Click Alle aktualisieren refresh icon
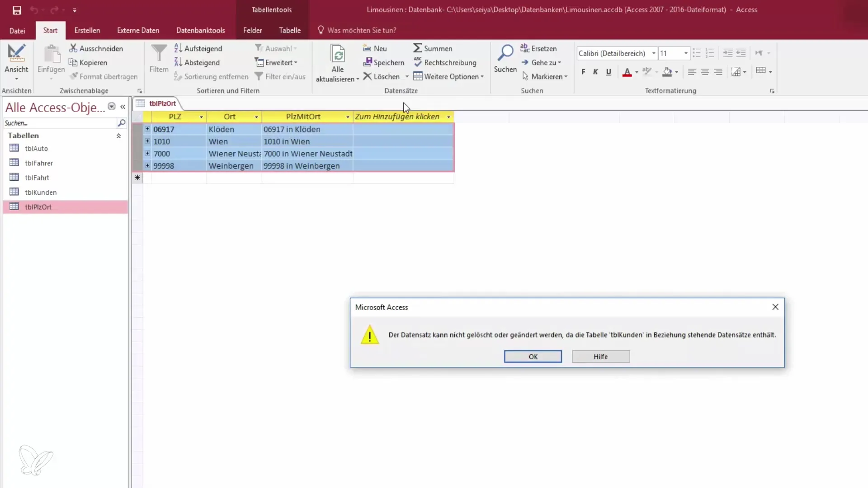The image size is (868, 488). [x=338, y=53]
